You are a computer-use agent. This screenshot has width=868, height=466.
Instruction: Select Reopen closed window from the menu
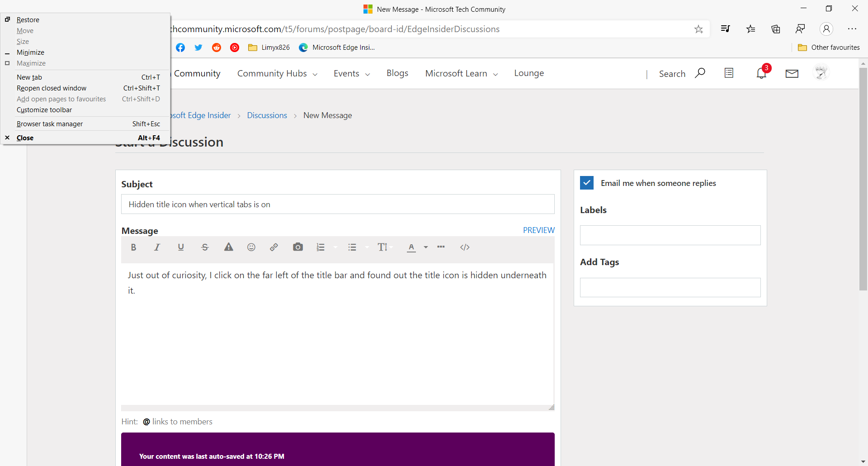(x=51, y=88)
